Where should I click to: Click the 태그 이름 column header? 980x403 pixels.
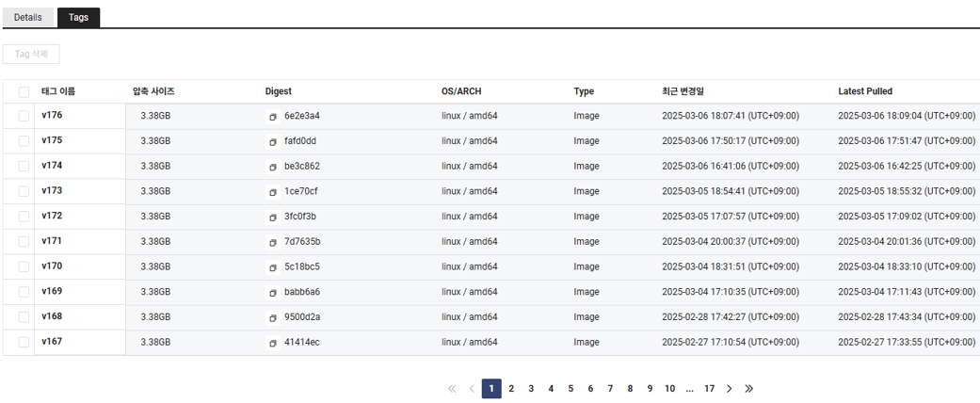coord(58,91)
